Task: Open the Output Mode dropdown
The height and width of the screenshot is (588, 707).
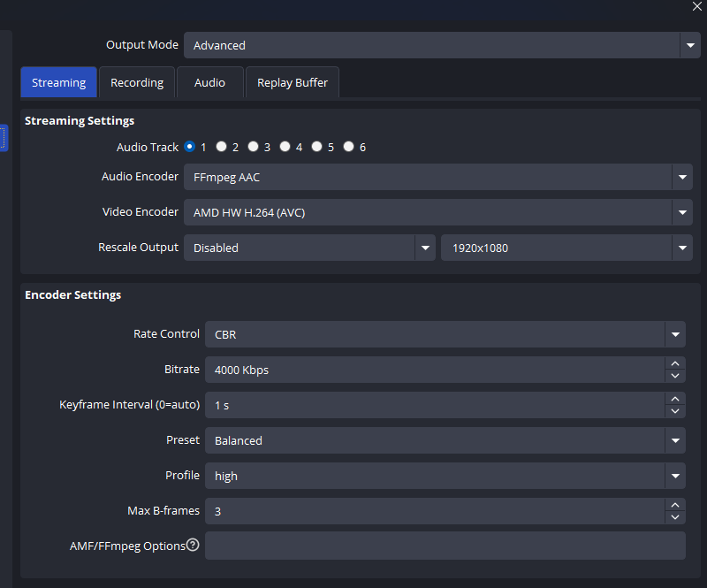Action: [x=442, y=45]
